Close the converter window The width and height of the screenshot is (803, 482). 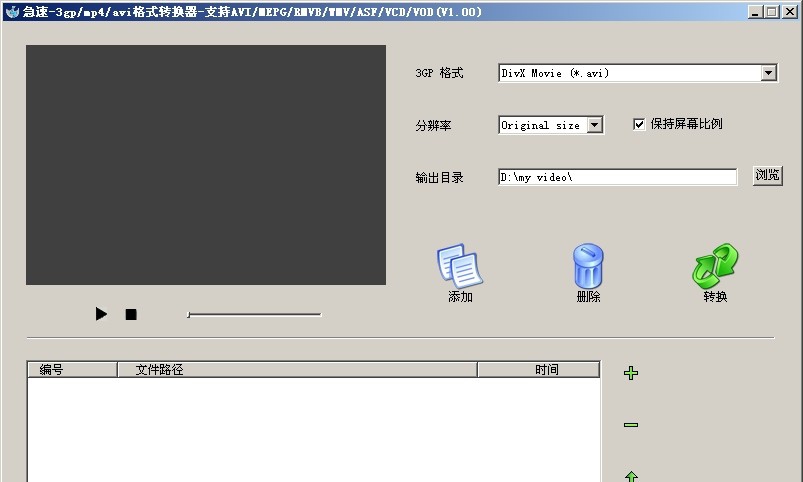point(790,12)
